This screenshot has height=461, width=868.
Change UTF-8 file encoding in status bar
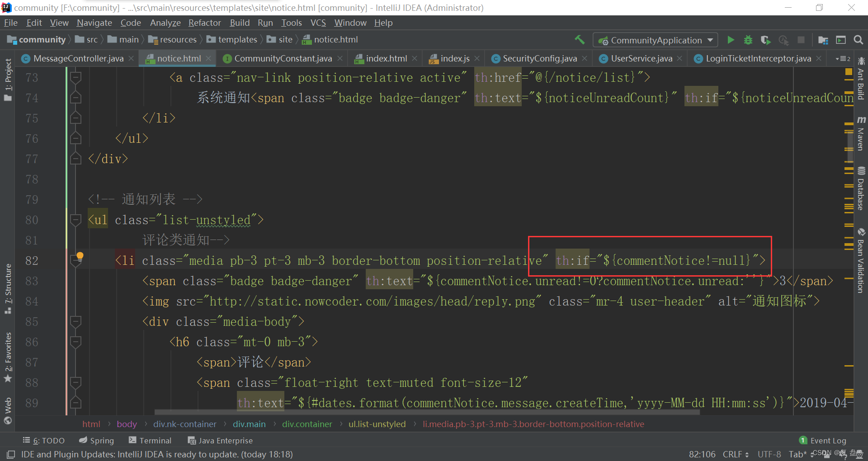769,454
